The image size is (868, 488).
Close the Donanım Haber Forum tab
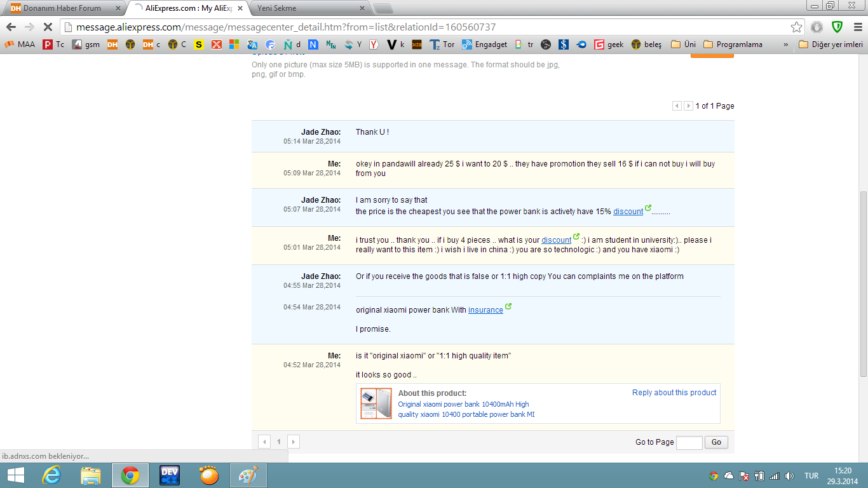(118, 8)
